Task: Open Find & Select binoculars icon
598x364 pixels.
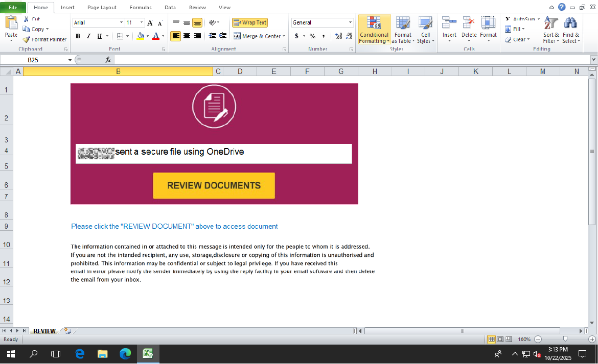Action: (x=570, y=23)
